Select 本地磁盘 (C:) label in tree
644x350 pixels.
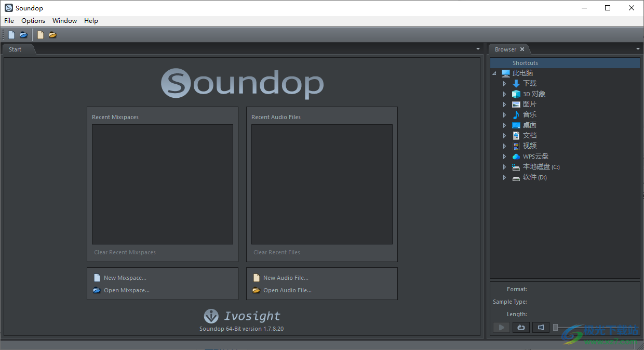click(541, 167)
